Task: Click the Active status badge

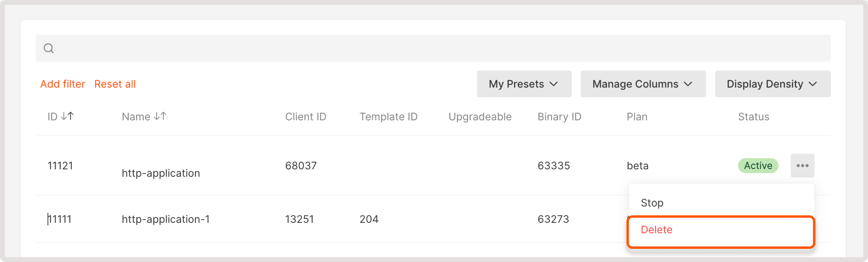Action: [757, 166]
